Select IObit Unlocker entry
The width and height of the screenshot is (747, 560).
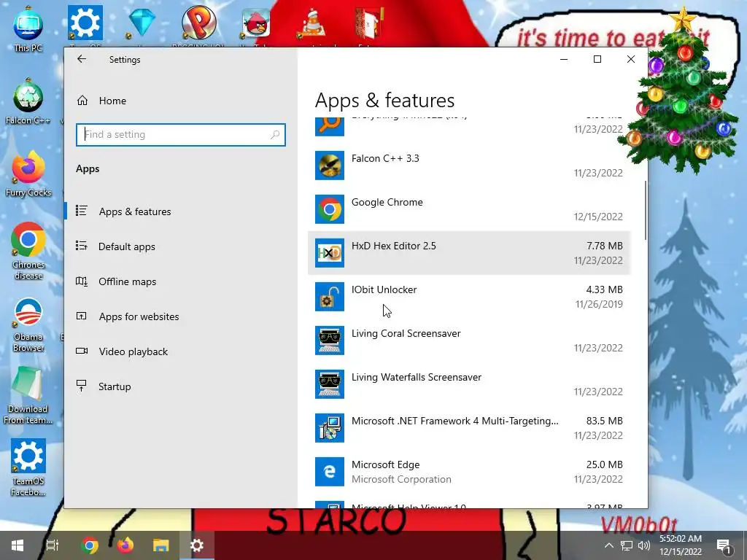469,297
